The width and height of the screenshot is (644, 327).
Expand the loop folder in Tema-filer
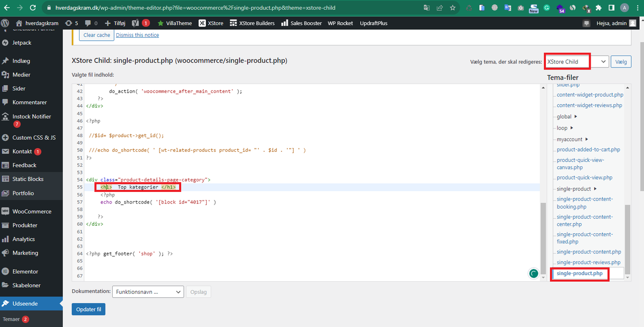[565, 128]
